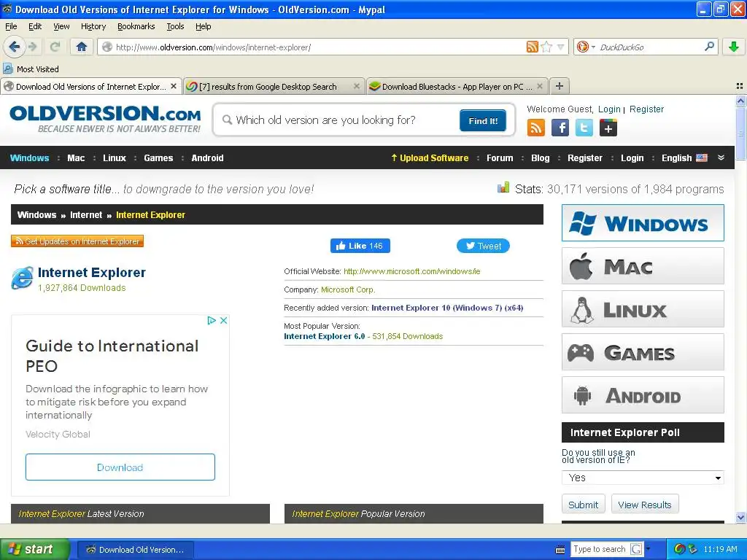Image resolution: width=747 pixels, height=560 pixels.
Task: Click View Results for the poll
Action: click(x=645, y=505)
